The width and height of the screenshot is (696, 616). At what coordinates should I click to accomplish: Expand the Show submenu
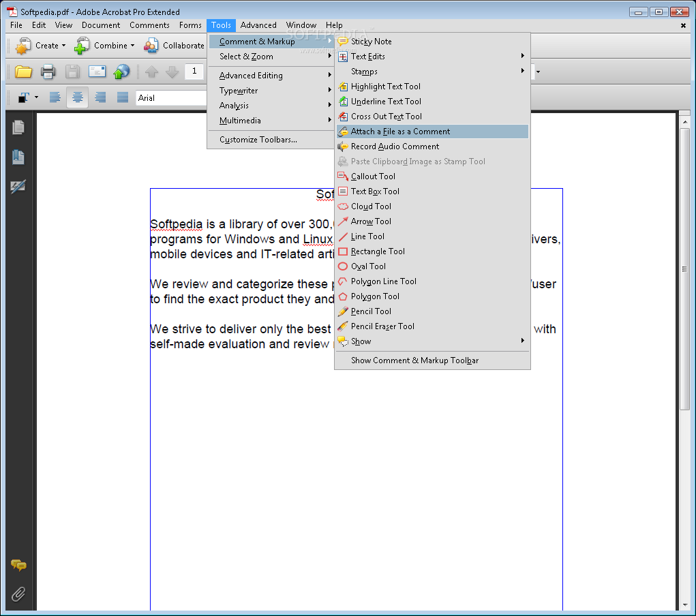(x=432, y=341)
